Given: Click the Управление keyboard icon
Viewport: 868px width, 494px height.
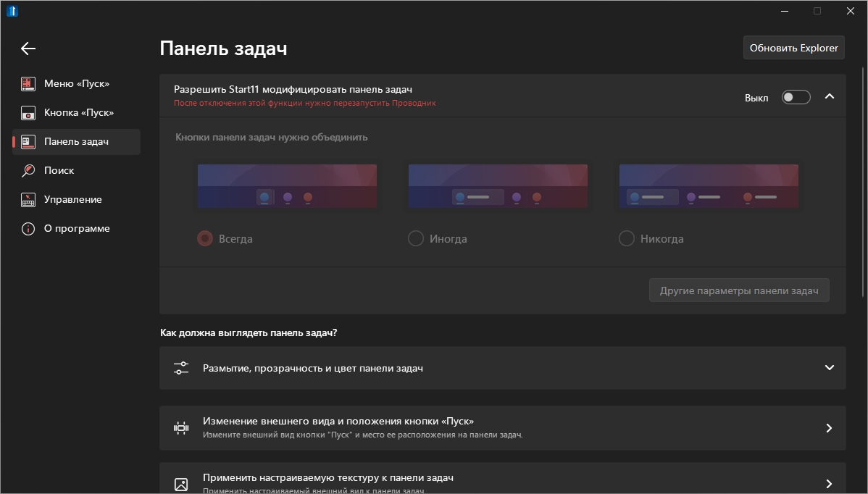Looking at the screenshot, I should [28, 200].
